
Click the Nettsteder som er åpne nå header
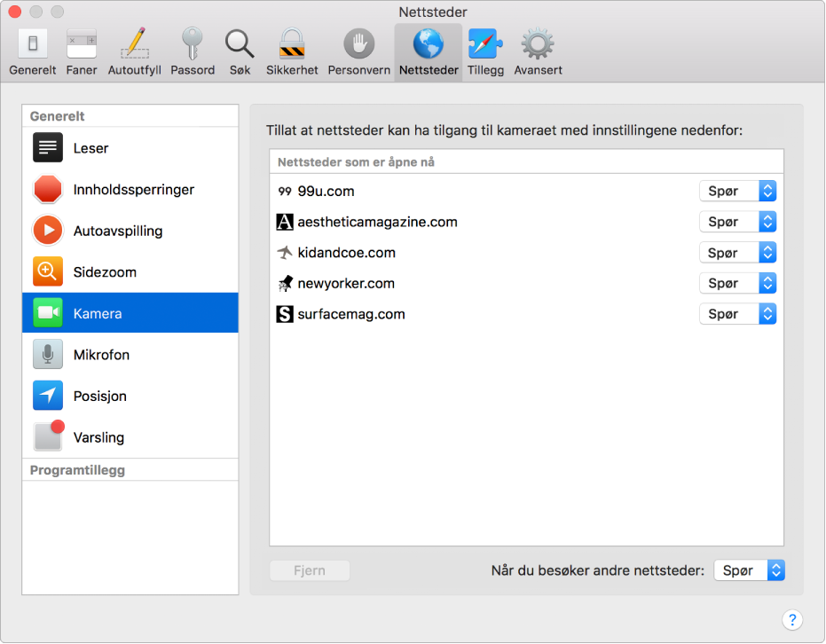tap(356, 162)
